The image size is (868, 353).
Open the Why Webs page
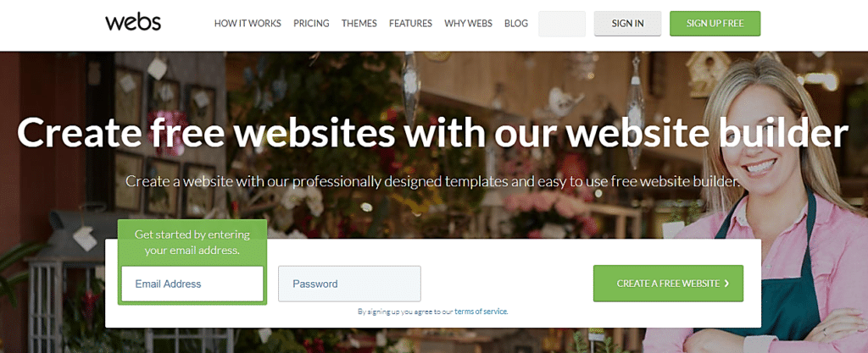click(468, 23)
